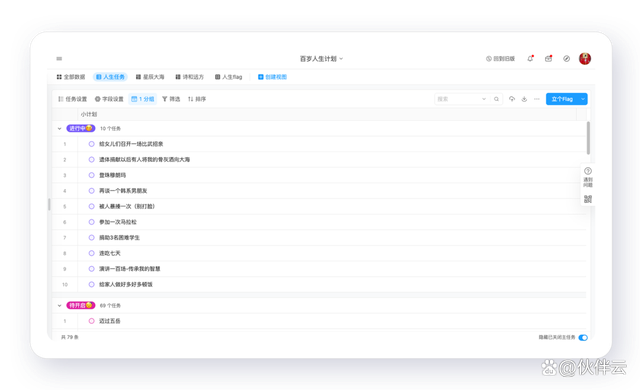Open the red user avatar
Screen dimensions: 640x390
pos(585,59)
